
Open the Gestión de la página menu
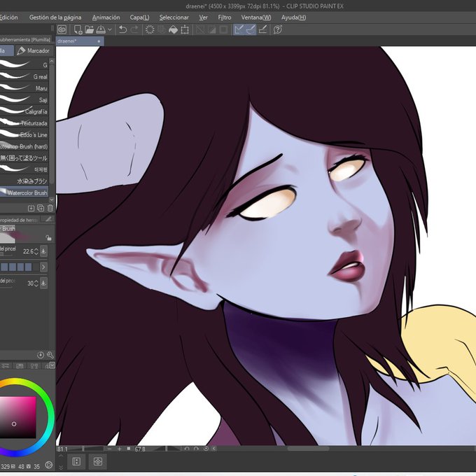55,17
